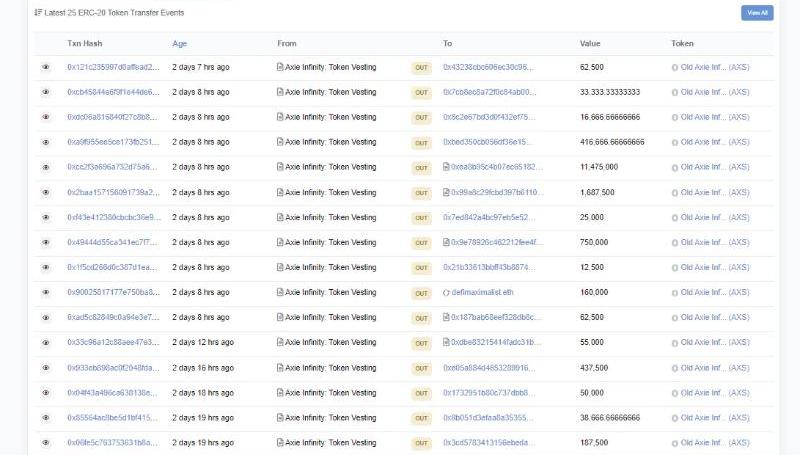
Task: Click the contract icon next to address 0x99a8c29fcbd397b
Action: click(447, 192)
